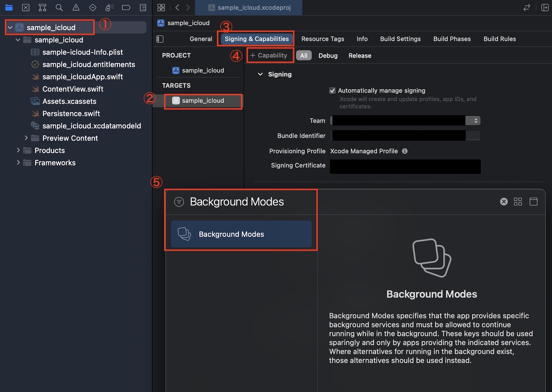Click the Bundle Identifier field
552x392 pixels.
(x=406, y=135)
